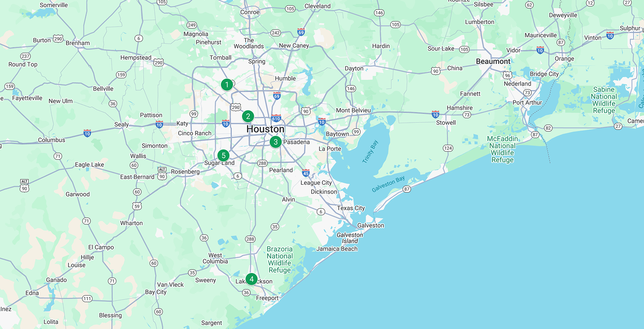The height and width of the screenshot is (329, 644).
Task: Click the Beaumont city label
Action: 493,62
